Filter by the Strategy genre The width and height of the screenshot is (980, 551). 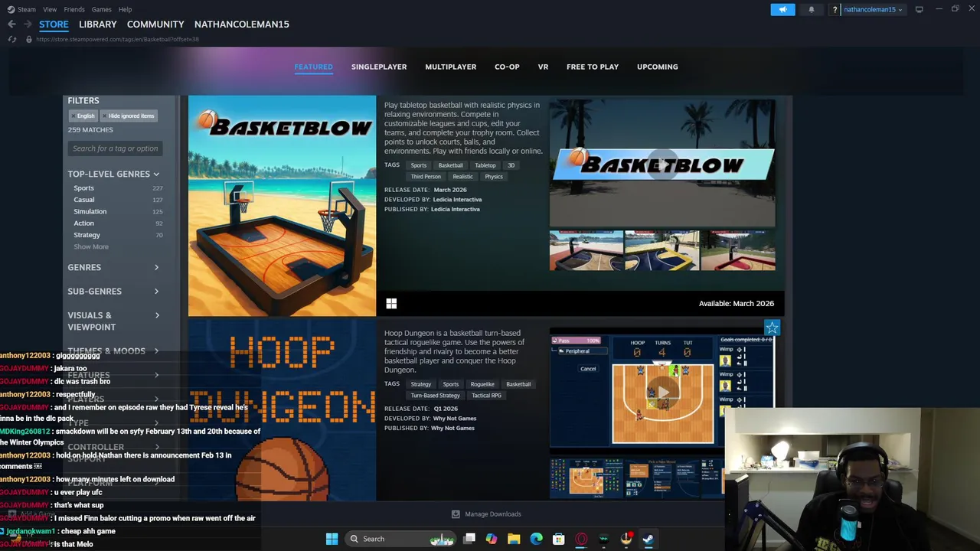[x=87, y=235]
